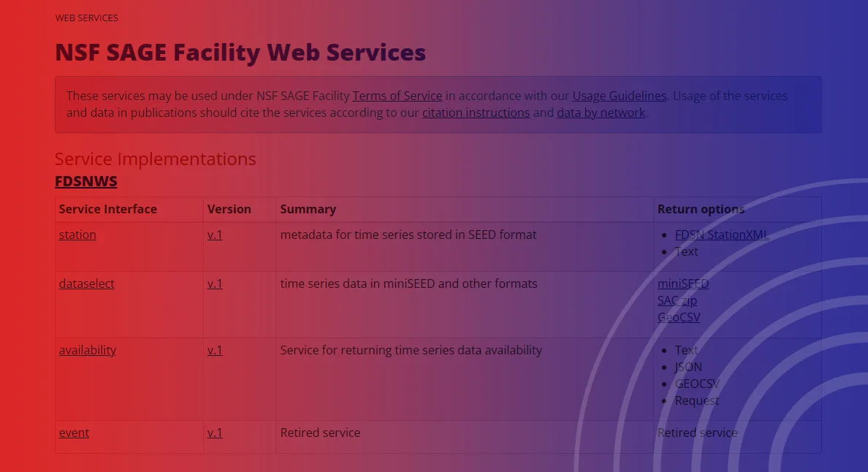Image resolution: width=868 pixels, height=472 pixels.
Task: Click the Service Interface column header
Action: click(107, 209)
